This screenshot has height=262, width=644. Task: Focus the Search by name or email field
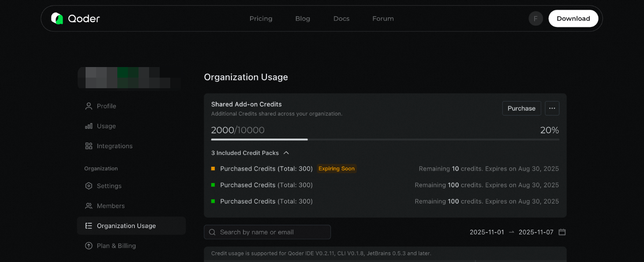click(267, 232)
